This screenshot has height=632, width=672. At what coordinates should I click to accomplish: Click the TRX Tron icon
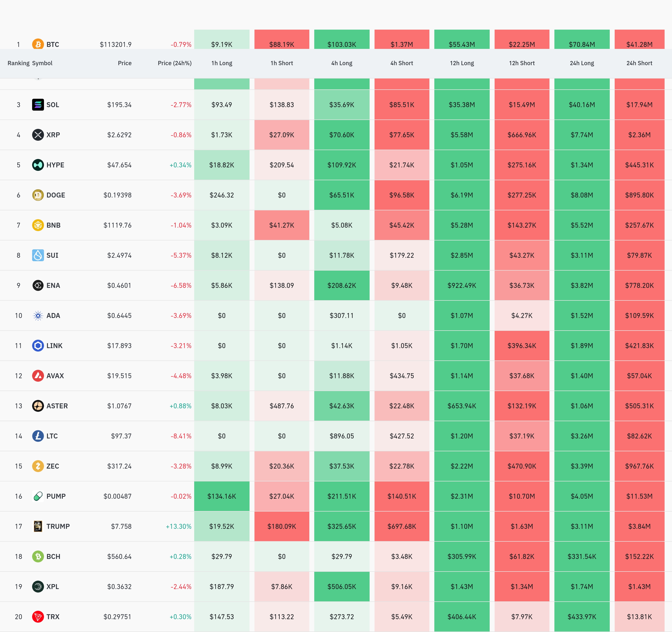pos(38,616)
